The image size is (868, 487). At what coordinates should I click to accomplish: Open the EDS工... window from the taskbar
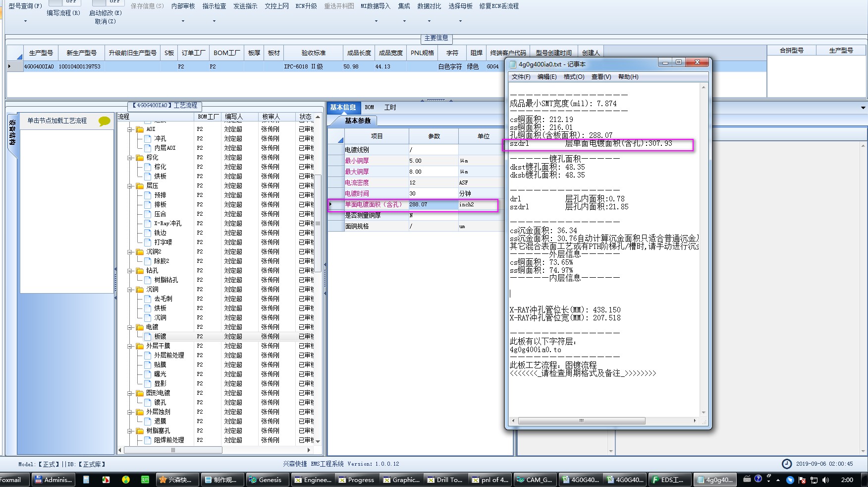pyautogui.click(x=669, y=480)
